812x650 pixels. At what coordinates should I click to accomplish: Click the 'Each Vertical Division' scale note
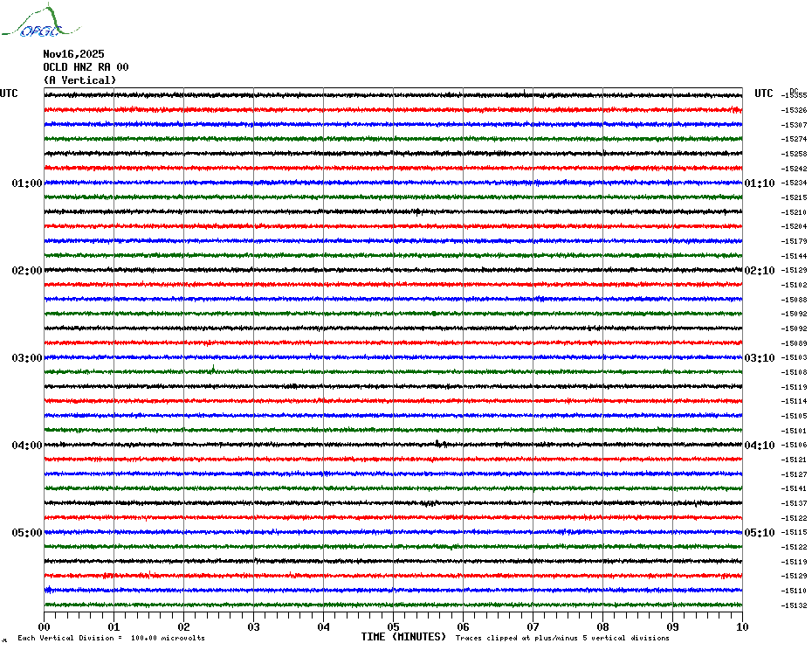tap(112, 638)
